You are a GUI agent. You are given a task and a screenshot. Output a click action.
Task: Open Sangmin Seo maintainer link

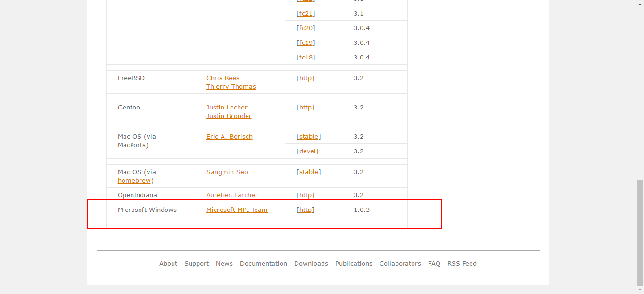(227, 172)
